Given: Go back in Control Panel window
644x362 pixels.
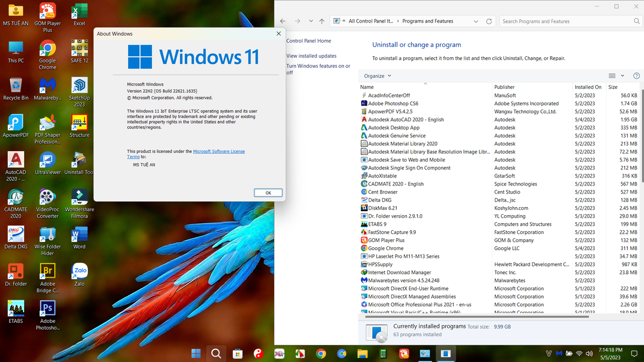Looking at the screenshot, I should point(283,21).
